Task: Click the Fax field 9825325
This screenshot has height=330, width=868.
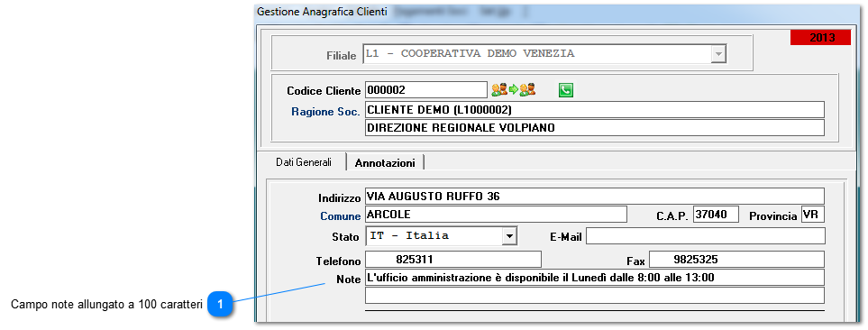Action: pos(736,259)
